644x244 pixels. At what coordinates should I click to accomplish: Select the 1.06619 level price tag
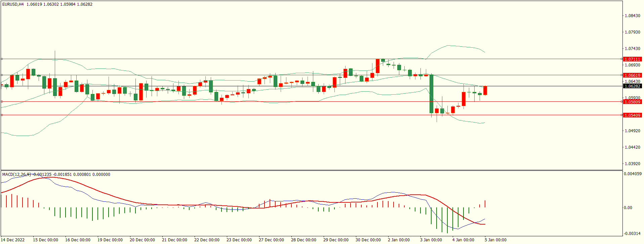(632, 75)
